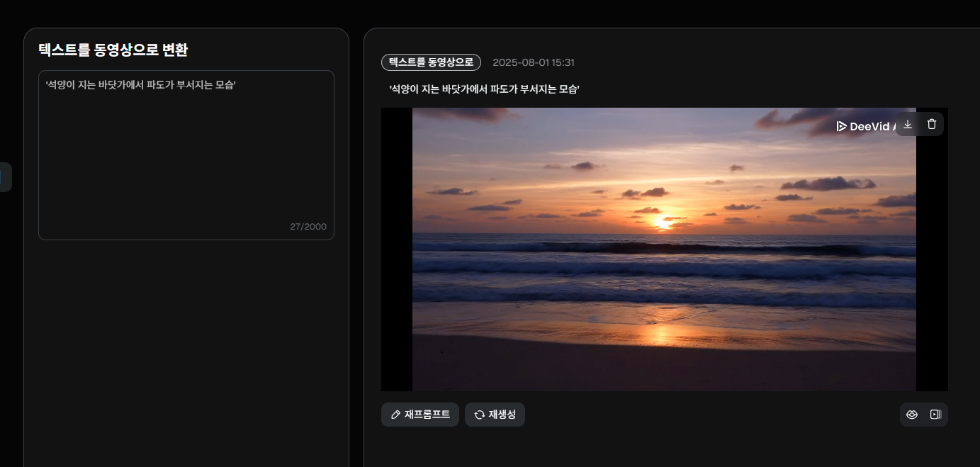Viewport: 980px width, 467px height.
Task: Click the refresh icon on the 재생성 button
Action: (x=478, y=415)
